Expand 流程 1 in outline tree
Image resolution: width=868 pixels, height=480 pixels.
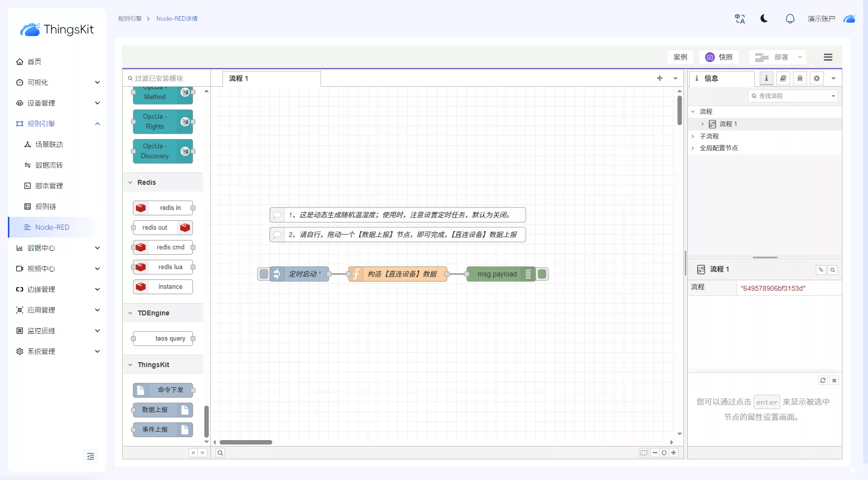(703, 124)
